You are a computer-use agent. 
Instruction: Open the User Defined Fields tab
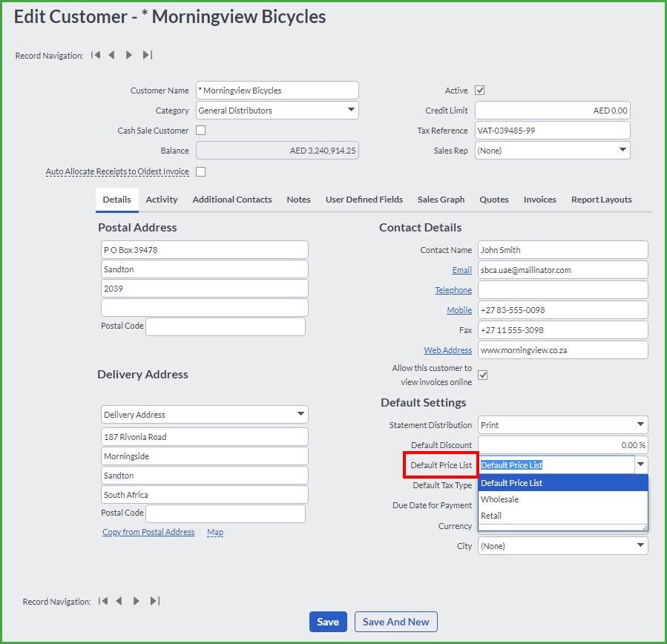tap(364, 200)
